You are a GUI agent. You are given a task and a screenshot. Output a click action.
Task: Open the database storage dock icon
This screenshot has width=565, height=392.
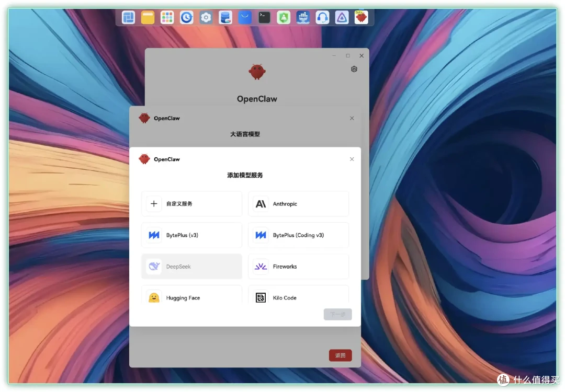[225, 17]
